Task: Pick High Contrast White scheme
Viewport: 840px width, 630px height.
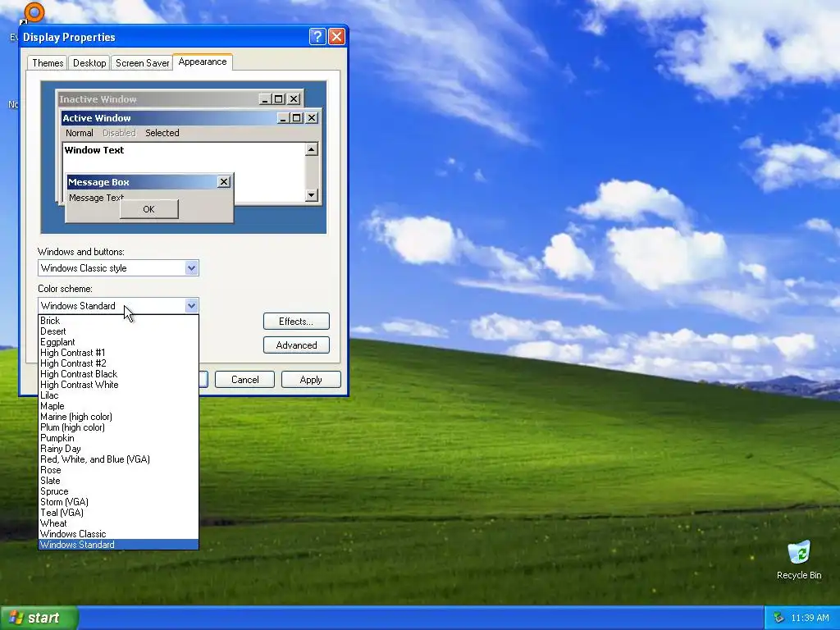Action: pyautogui.click(x=118, y=385)
